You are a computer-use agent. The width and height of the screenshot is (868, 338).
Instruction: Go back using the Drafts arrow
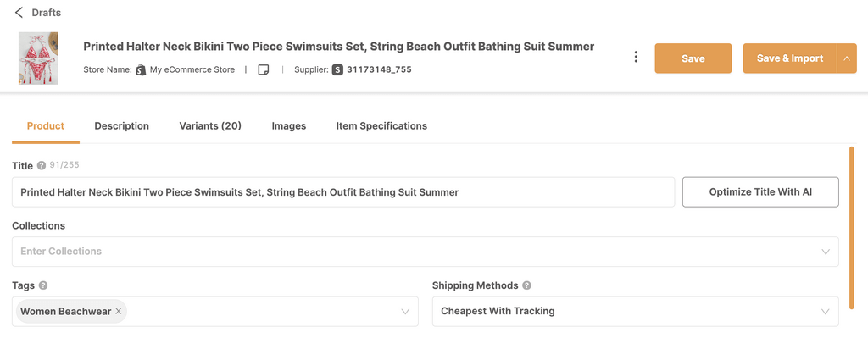coord(19,12)
